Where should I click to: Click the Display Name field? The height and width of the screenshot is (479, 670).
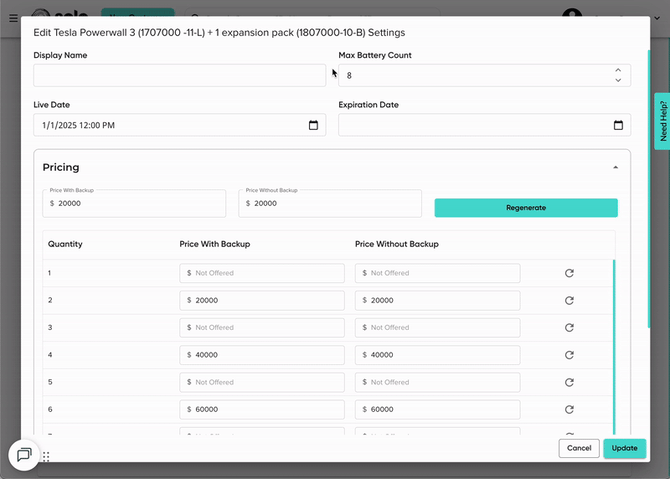pos(180,76)
